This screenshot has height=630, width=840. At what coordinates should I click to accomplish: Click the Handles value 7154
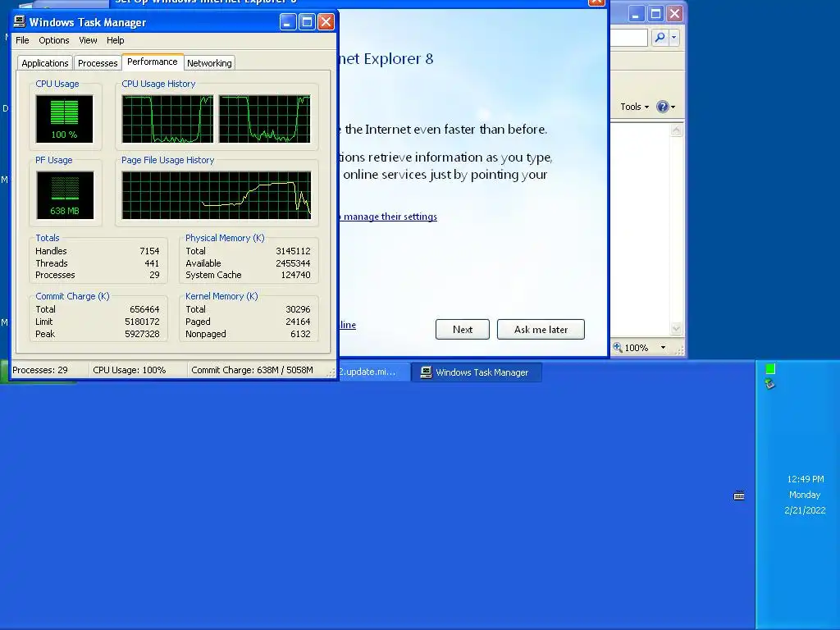(x=149, y=251)
